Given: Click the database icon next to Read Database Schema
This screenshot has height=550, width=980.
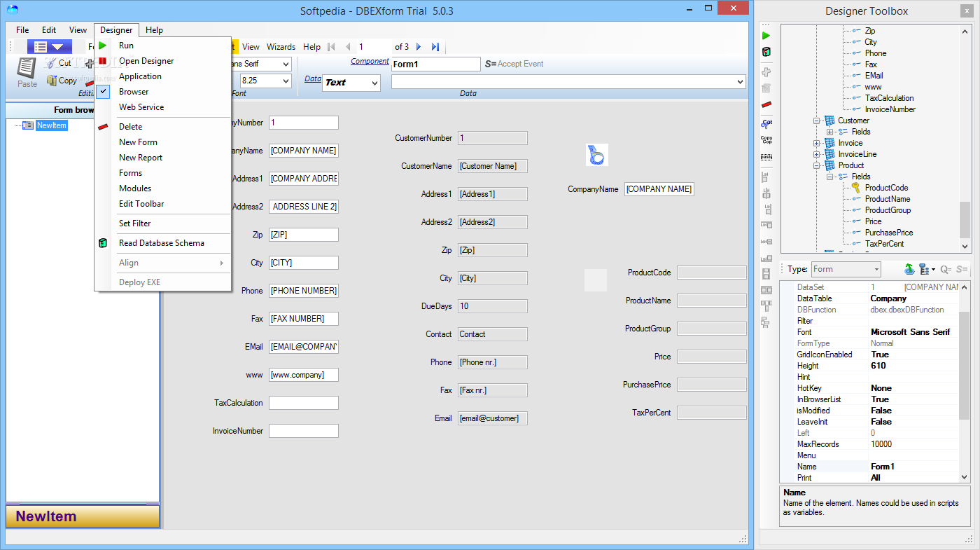Looking at the screenshot, I should click(x=103, y=243).
